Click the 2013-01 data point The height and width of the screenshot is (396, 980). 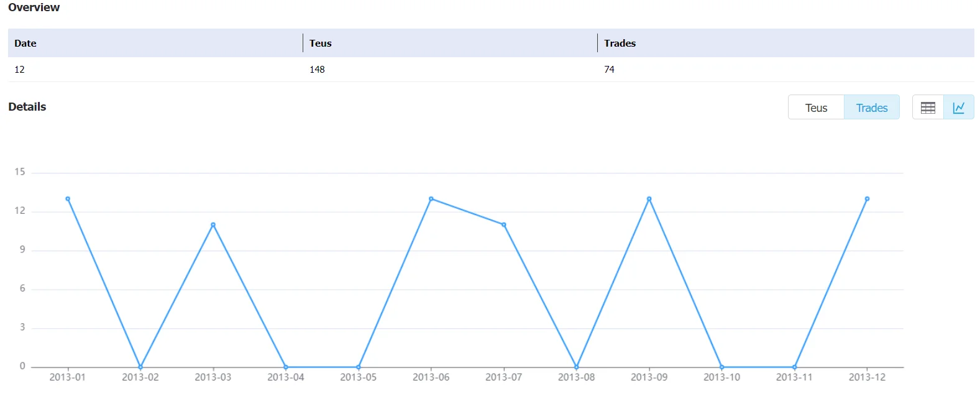pos(68,199)
